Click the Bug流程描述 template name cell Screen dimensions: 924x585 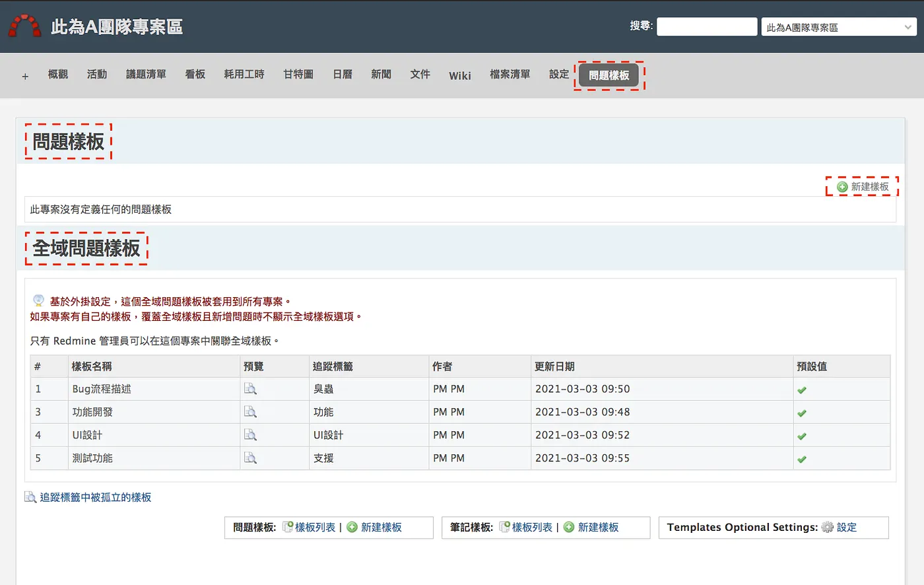[154, 389]
